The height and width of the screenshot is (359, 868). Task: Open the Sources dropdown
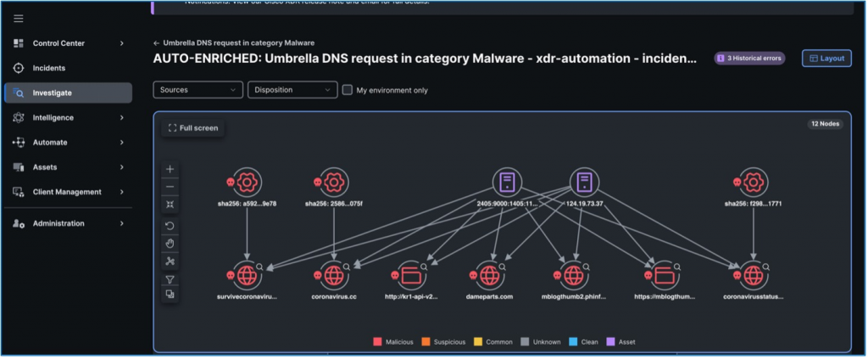tap(198, 90)
